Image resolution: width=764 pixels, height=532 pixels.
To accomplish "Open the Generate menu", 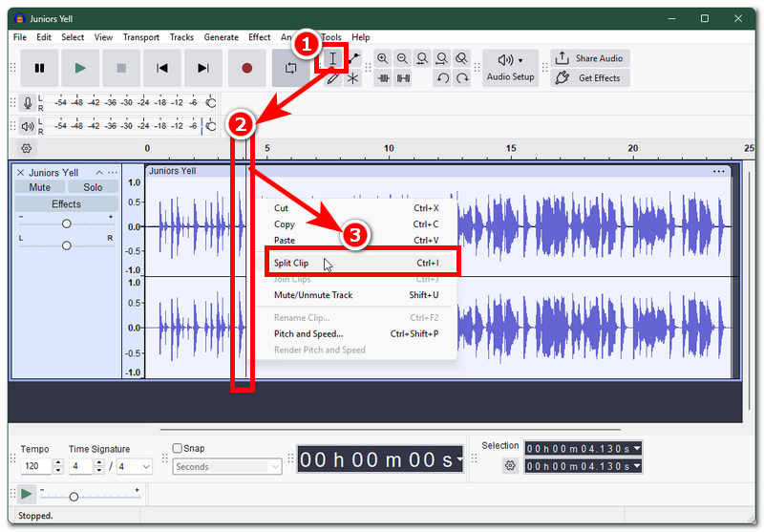I will (x=222, y=37).
